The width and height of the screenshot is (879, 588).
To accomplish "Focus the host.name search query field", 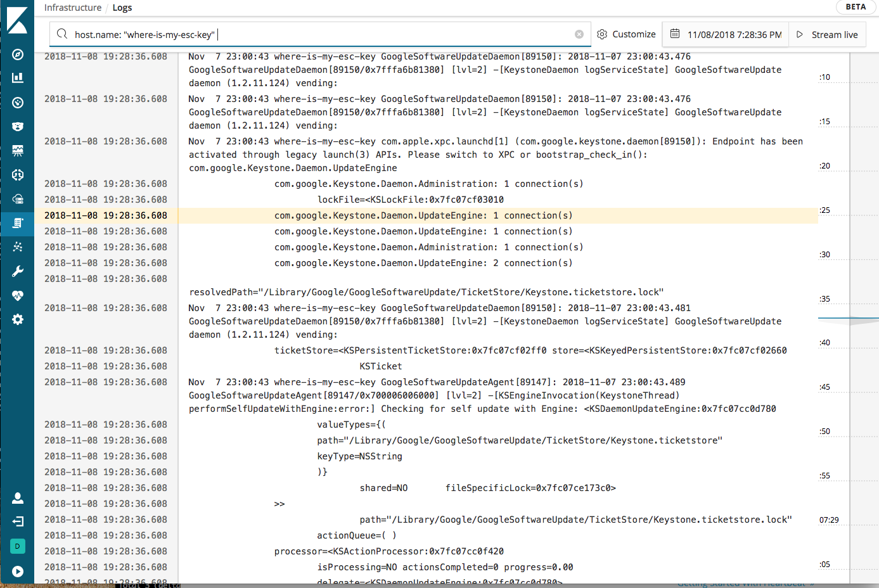I will click(320, 34).
